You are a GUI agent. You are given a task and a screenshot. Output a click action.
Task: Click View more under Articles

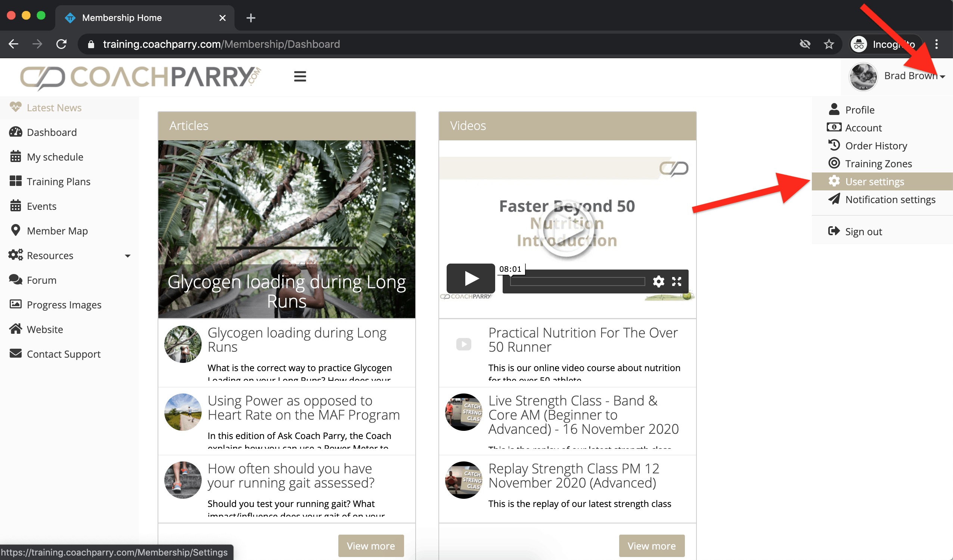(370, 546)
